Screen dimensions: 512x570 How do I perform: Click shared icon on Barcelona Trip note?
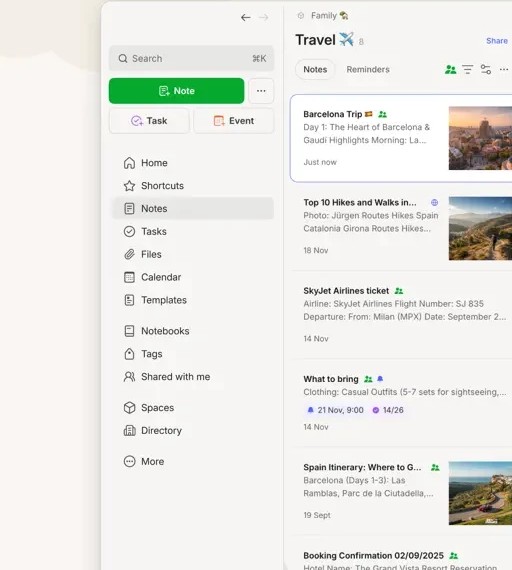pos(383,114)
